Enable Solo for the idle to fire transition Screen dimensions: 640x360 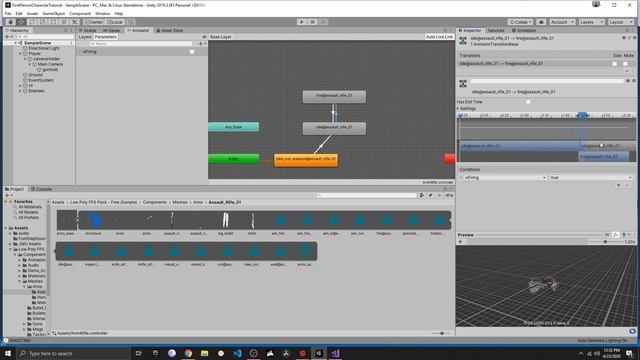(615, 64)
